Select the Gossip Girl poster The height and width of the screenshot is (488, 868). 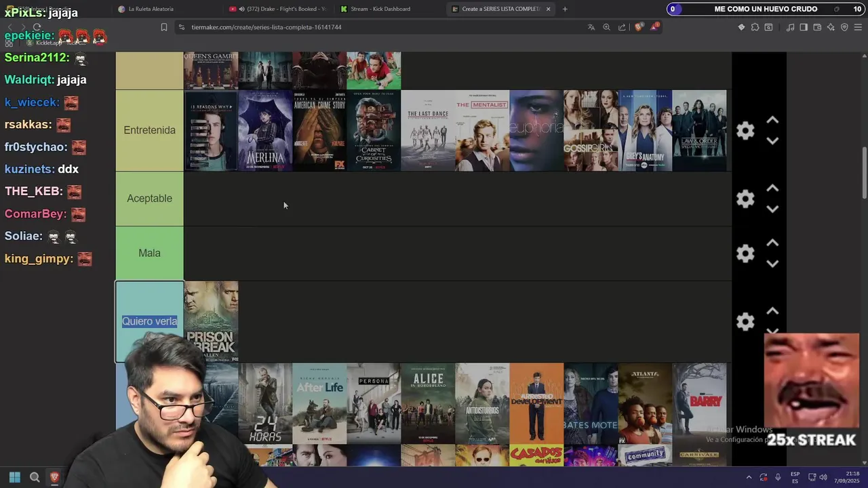(x=591, y=131)
